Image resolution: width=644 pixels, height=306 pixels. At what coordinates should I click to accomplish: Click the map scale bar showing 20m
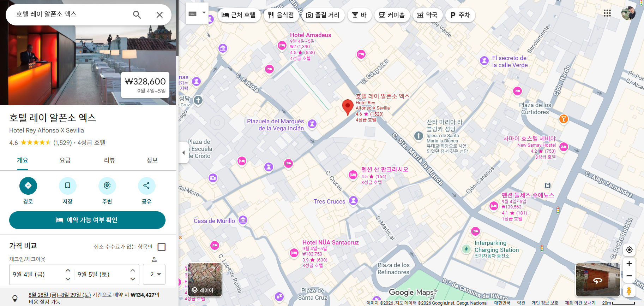pyautogui.click(x=618, y=303)
